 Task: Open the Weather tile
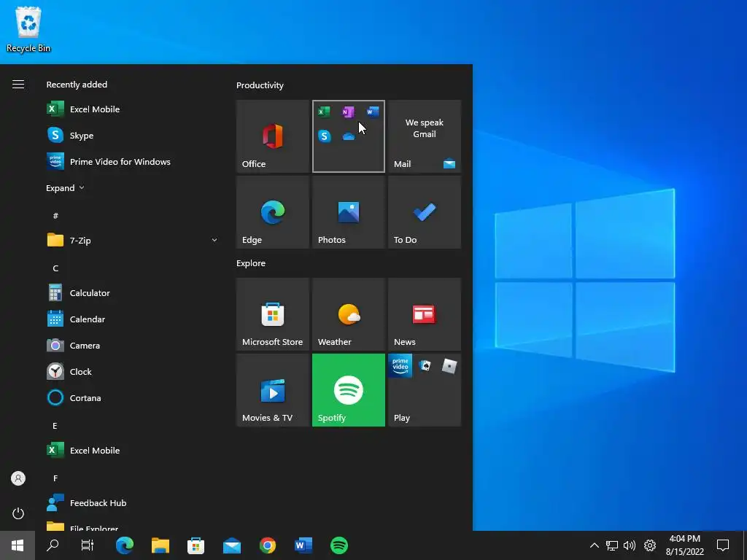[348, 314]
